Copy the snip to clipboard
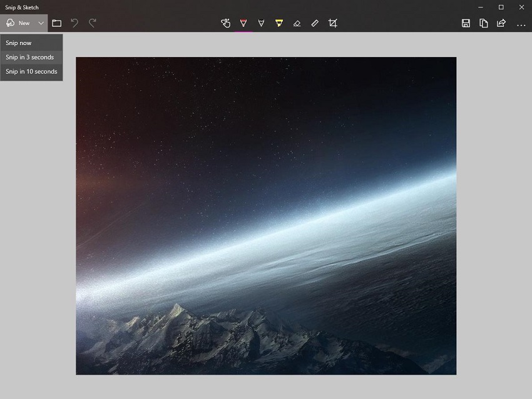 pos(484,23)
